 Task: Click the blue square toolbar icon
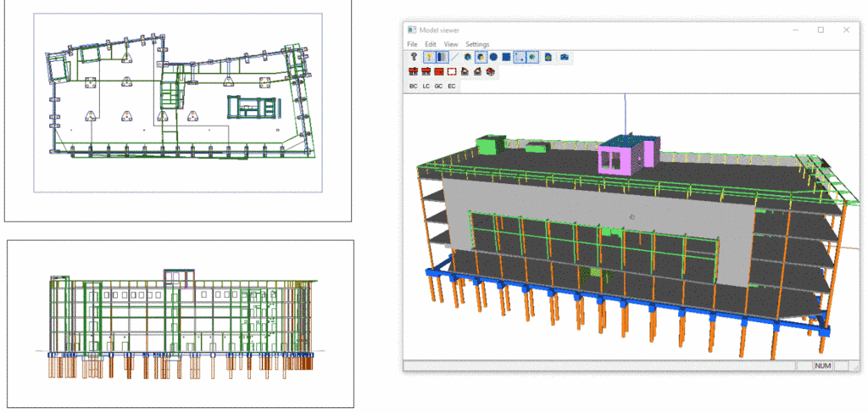506,57
